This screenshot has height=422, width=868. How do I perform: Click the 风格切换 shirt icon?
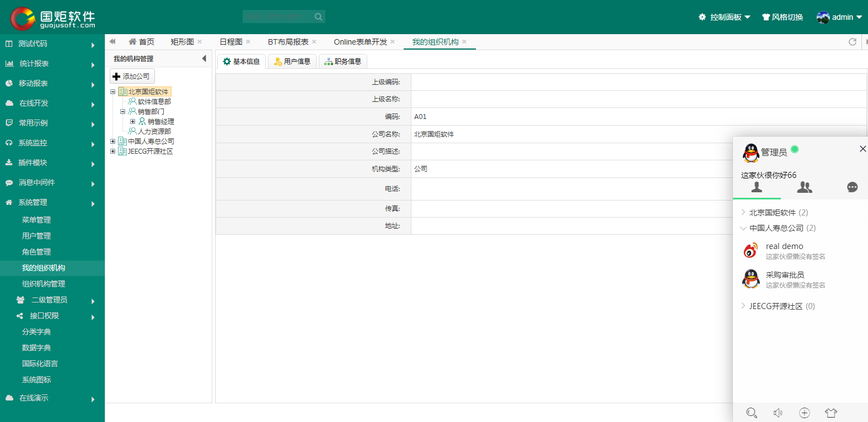pyautogui.click(x=766, y=17)
